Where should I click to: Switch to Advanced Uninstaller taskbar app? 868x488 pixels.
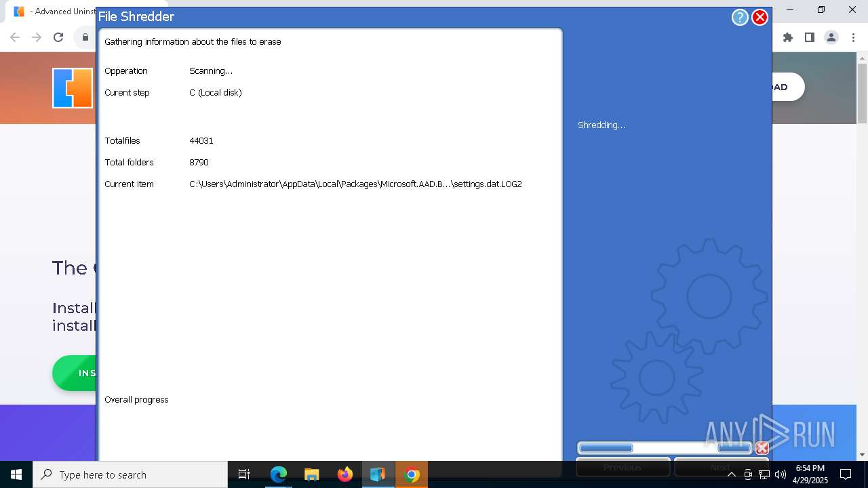tap(378, 474)
